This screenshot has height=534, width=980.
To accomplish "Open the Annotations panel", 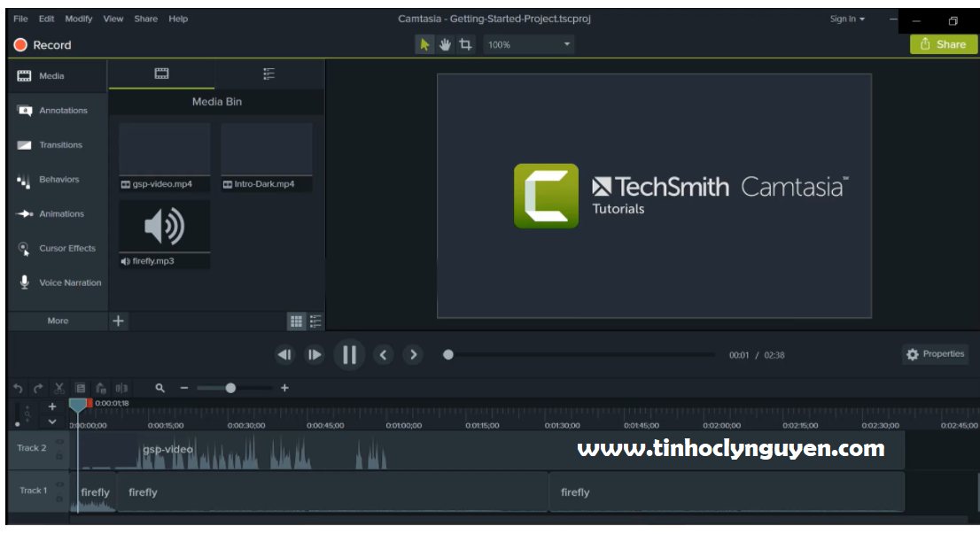I will (x=57, y=111).
